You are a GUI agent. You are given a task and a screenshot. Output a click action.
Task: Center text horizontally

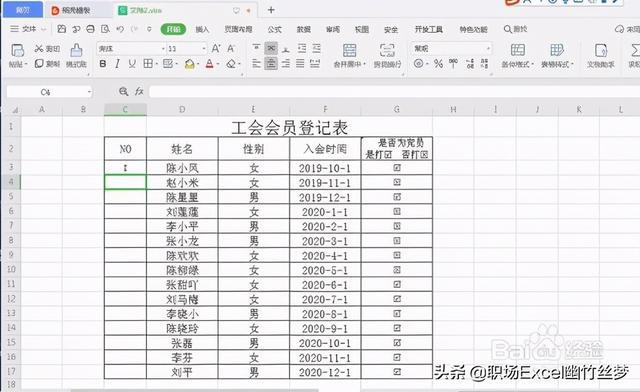pos(271,63)
